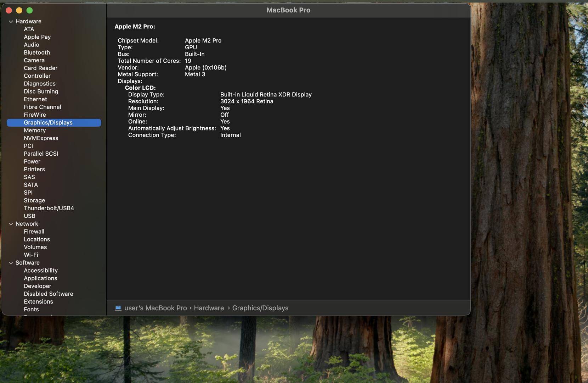The width and height of the screenshot is (588, 383).
Task: Select Audio in the sidebar
Action: pos(32,45)
